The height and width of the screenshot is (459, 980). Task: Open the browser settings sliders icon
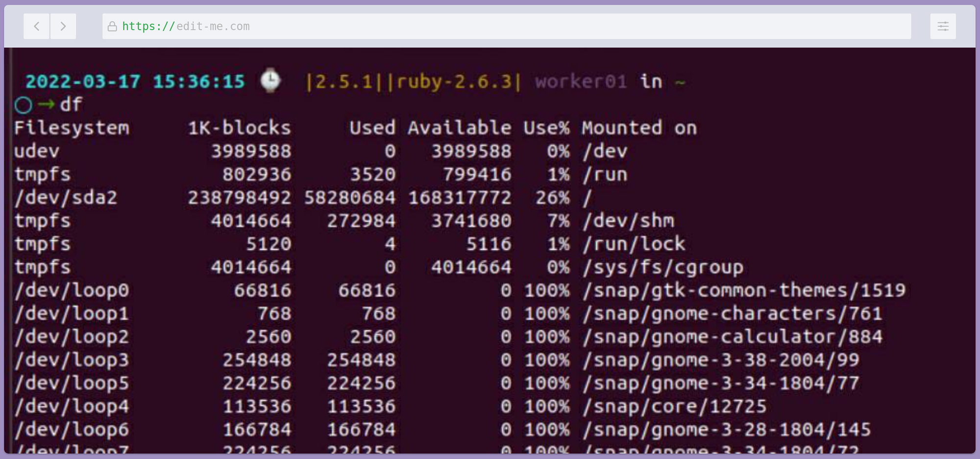pos(943,26)
